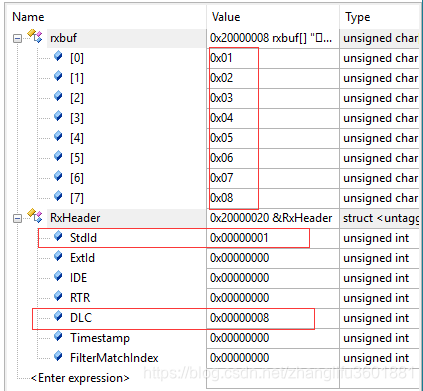423x391 pixels.
Task: Select the StdId member name
Action: pyautogui.click(x=83, y=238)
